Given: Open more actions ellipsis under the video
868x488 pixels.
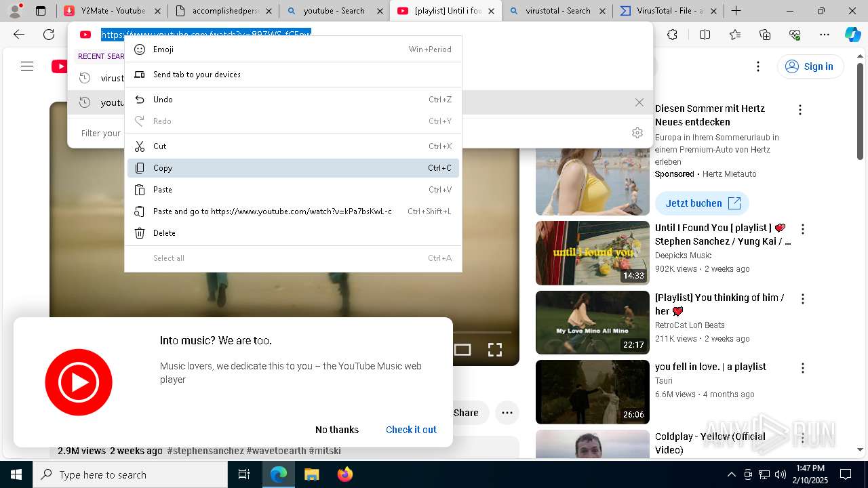Looking at the screenshot, I should pyautogui.click(x=507, y=413).
